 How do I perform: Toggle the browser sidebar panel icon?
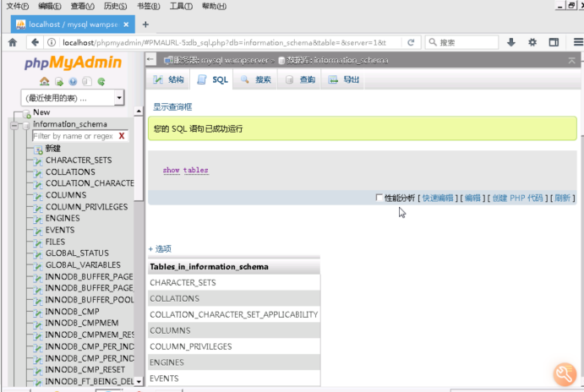[x=554, y=42]
